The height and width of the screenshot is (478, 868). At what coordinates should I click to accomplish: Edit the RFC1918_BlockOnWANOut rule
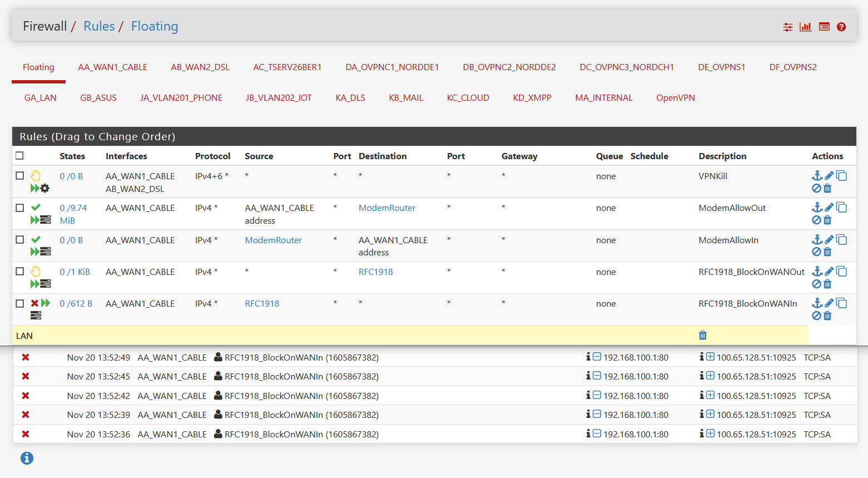coord(829,272)
